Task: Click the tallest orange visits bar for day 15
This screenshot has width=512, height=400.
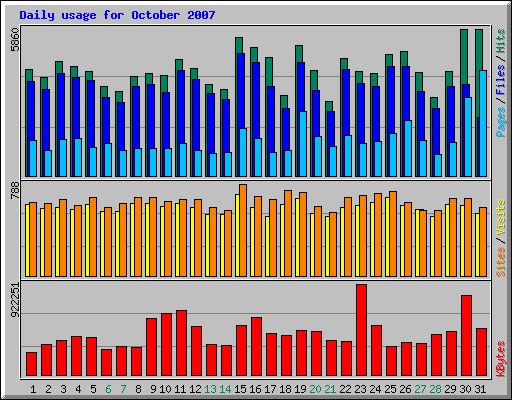Action: [x=243, y=230]
